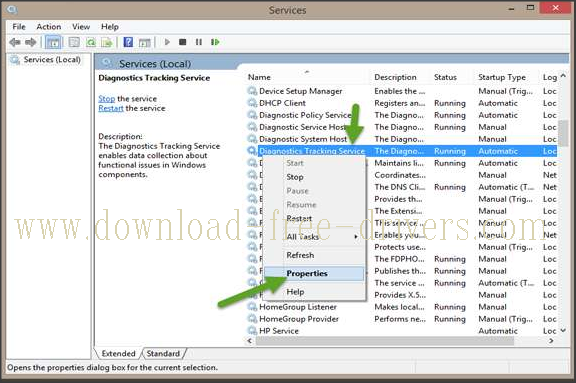Viewport: 576px width, 383px height.
Task: Sort by the Startup Type column header
Action: [x=502, y=77]
